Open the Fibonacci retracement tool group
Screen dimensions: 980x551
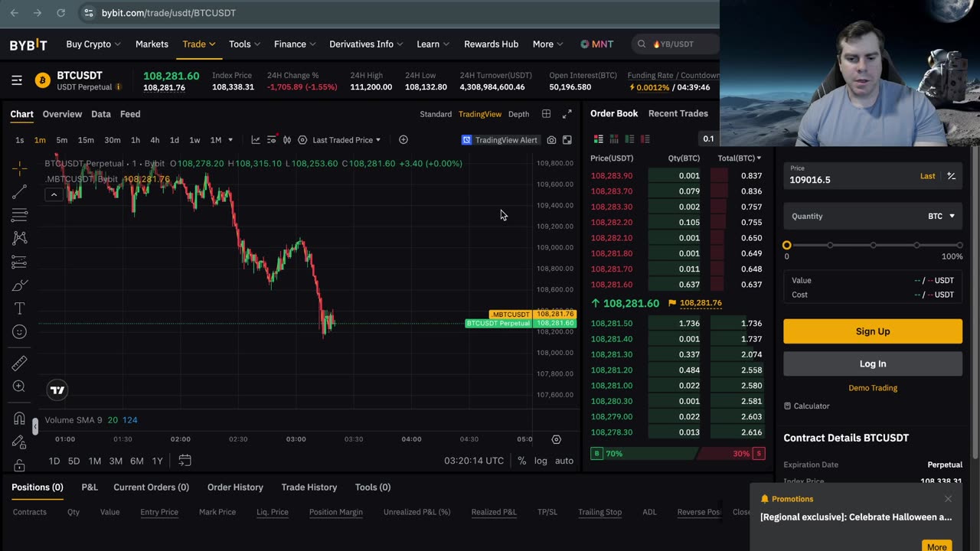20,215
